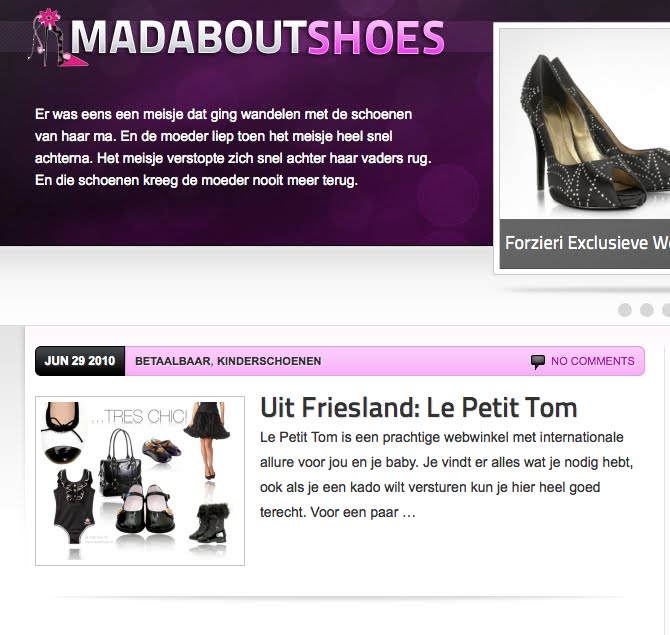Click the JUN 29 2010 date badge
This screenshot has width=670, height=635.
coord(80,361)
